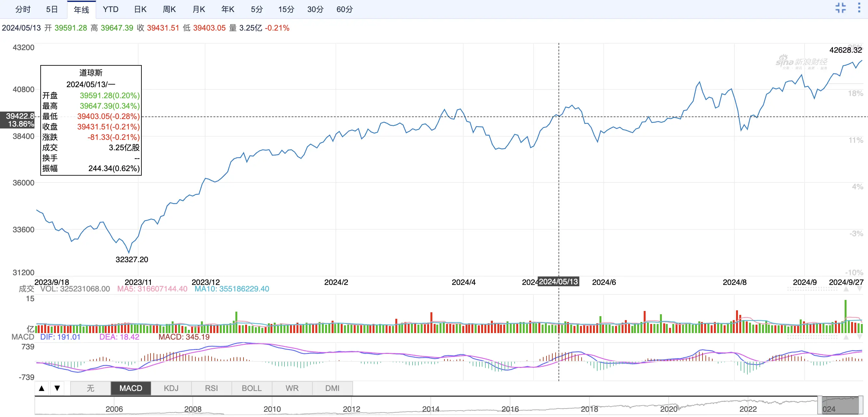Click the gray up arrow above volume panel
Screen dimensions: 868x417
click(x=846, y=289)
